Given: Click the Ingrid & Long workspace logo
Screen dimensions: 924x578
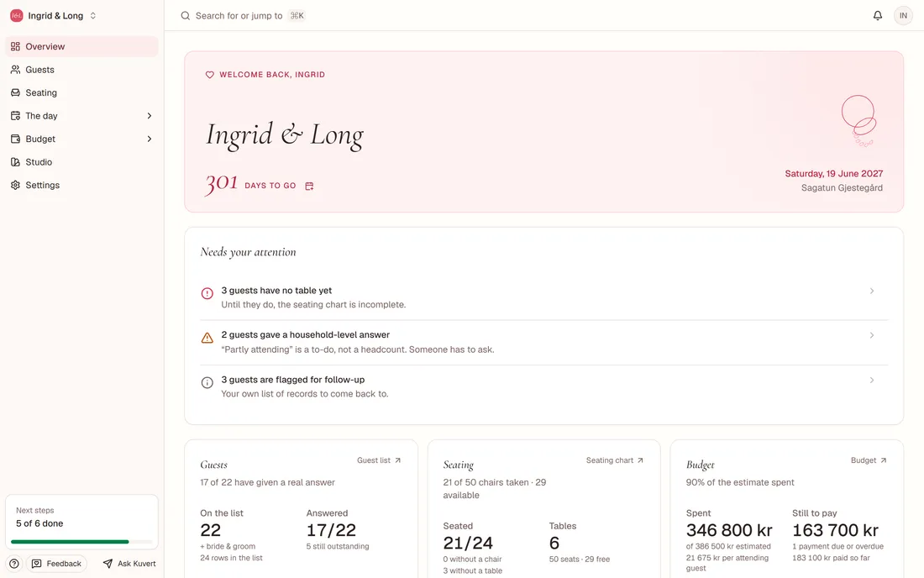Looking at the screenshot, I should tap(17, 16).
